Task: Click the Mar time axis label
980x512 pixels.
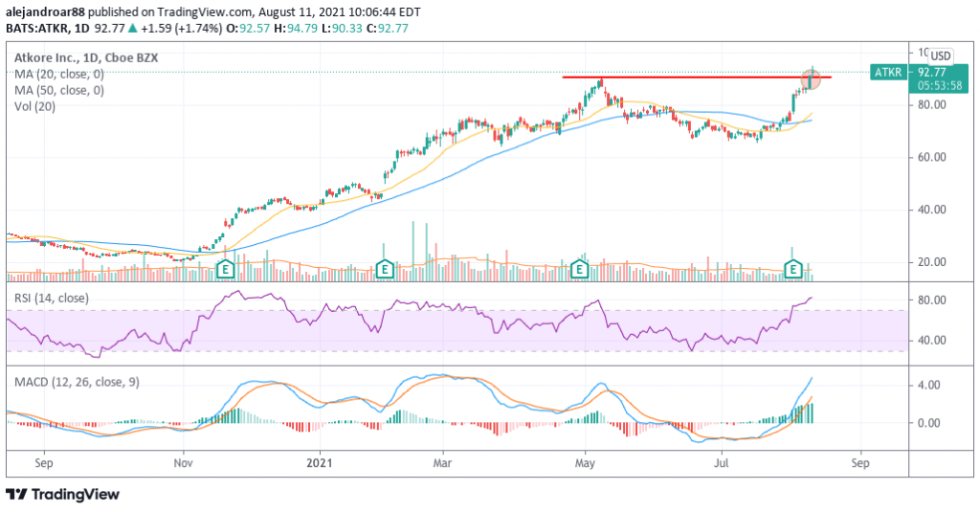Action: tap(442, 463)
